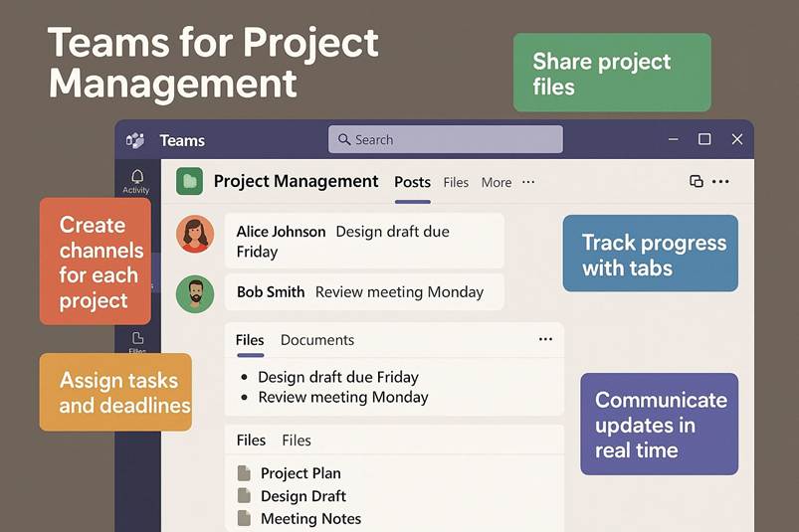Expand the ellipsis next to More tab
Viewport: 799px width, 532px height.
click(x=528, y=182)
